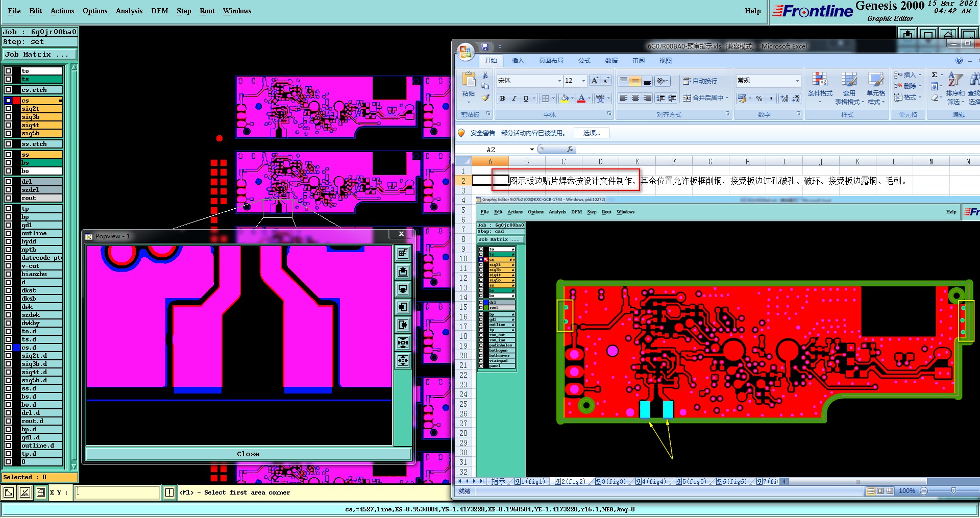The image size is (980, 518).
Task: Click the insert function fx icon
Action: point(570,149)
